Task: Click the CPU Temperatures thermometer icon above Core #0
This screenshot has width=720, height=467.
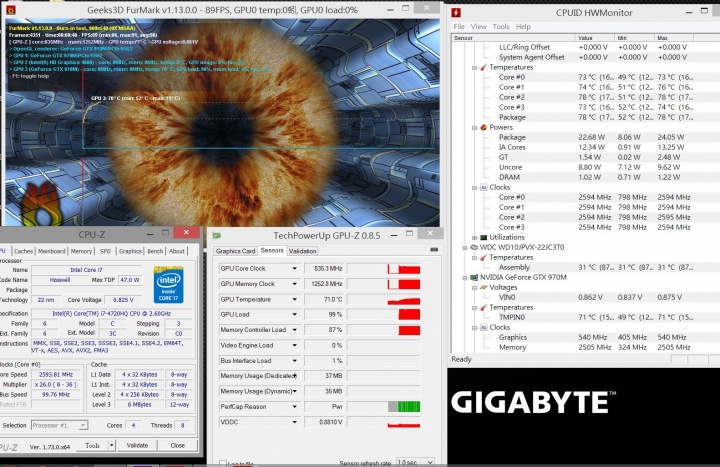Action: (484, 67)
